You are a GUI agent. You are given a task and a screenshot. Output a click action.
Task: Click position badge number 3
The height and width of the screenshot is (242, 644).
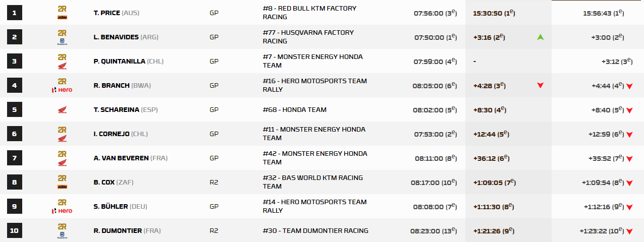click(x=14, y=62)
